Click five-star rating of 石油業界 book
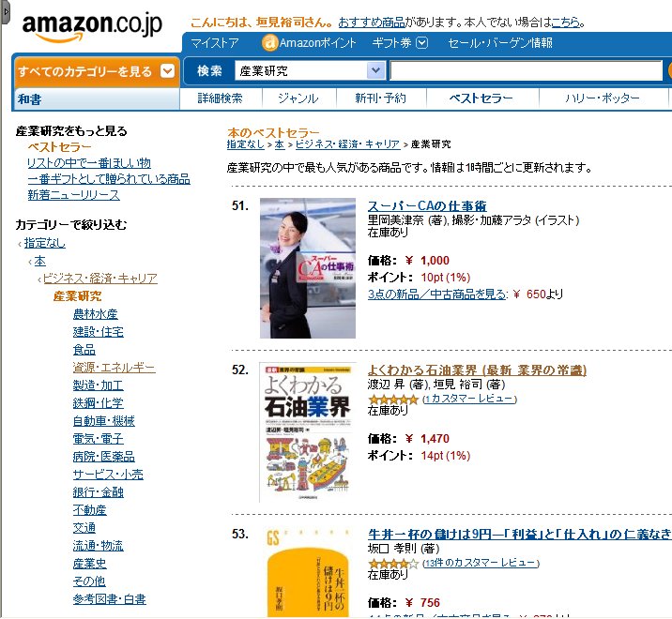 (392, 400)
